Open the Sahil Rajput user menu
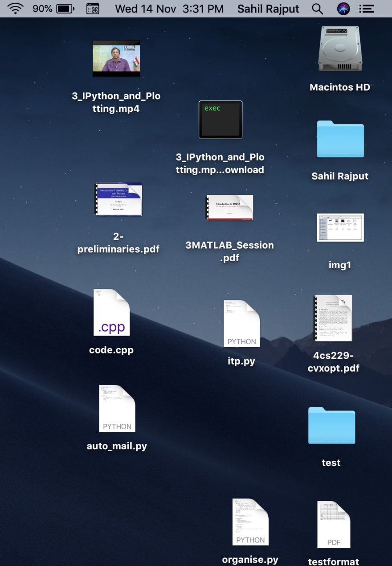 268,9
